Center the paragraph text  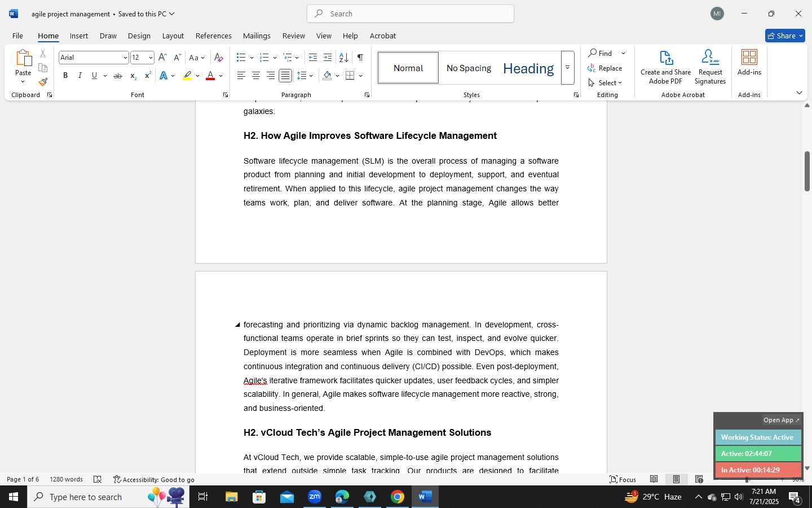[x=256, y=76]
